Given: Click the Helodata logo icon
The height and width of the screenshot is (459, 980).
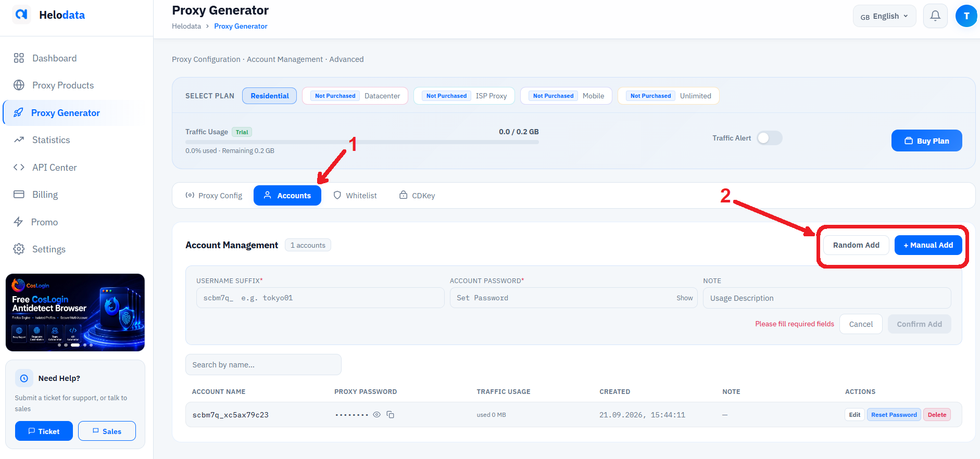Looking at the screenshot, I should point(21,15).
